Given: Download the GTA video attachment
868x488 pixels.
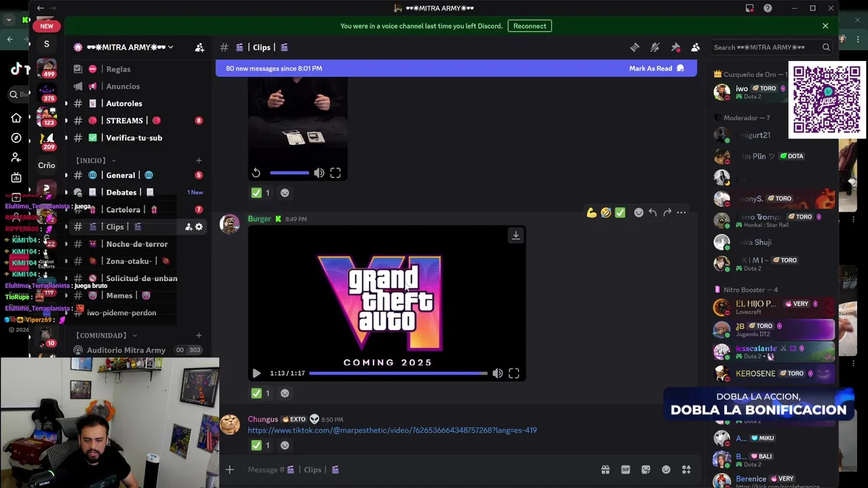Looking at the screenshot, I should click(515, 235).
